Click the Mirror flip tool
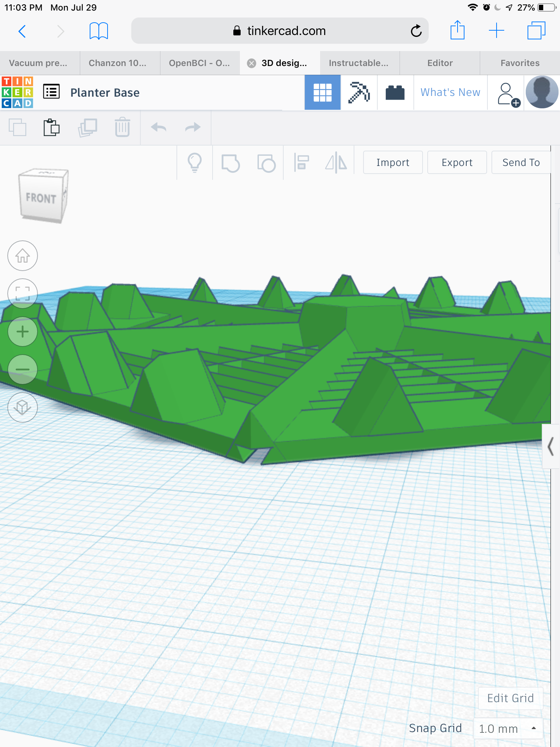The width and height of the screenshot is (560, 747). [x=336, y=163]
